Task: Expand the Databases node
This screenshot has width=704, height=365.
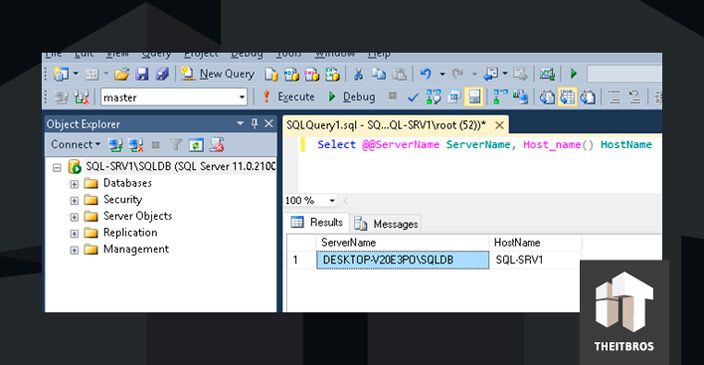Action: click(x=74, y=184)
